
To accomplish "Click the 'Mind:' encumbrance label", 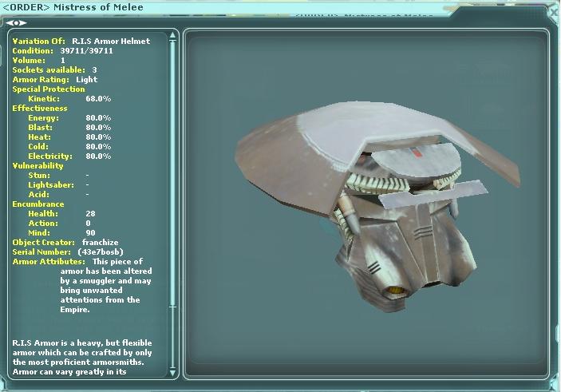I will pyautogui.click(x=39, y=232).
